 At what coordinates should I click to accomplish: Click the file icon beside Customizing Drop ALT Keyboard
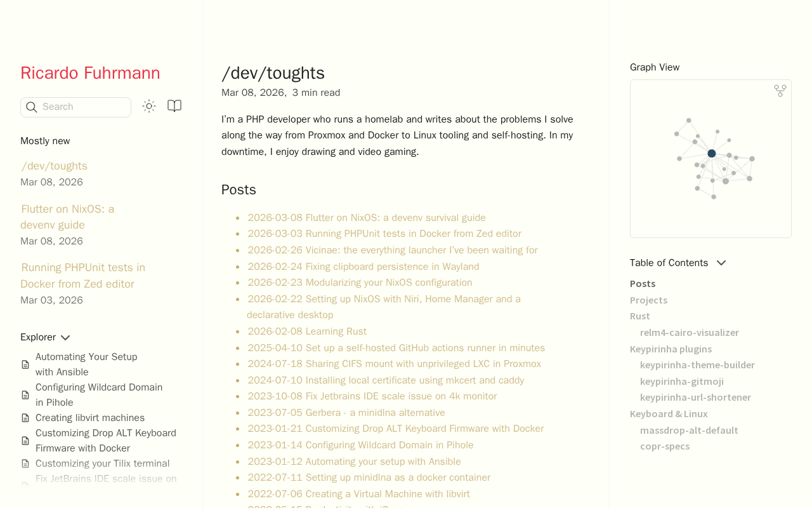coord(25,441)
